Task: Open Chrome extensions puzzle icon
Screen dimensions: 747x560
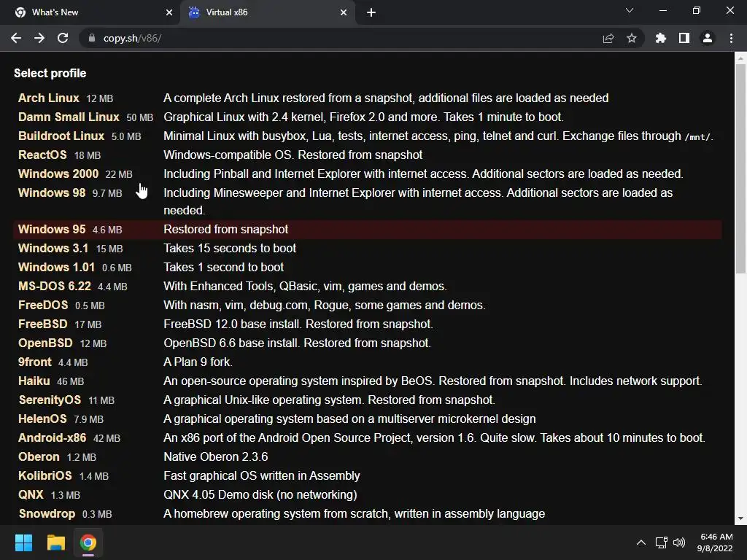Action: tap(661, 38)
